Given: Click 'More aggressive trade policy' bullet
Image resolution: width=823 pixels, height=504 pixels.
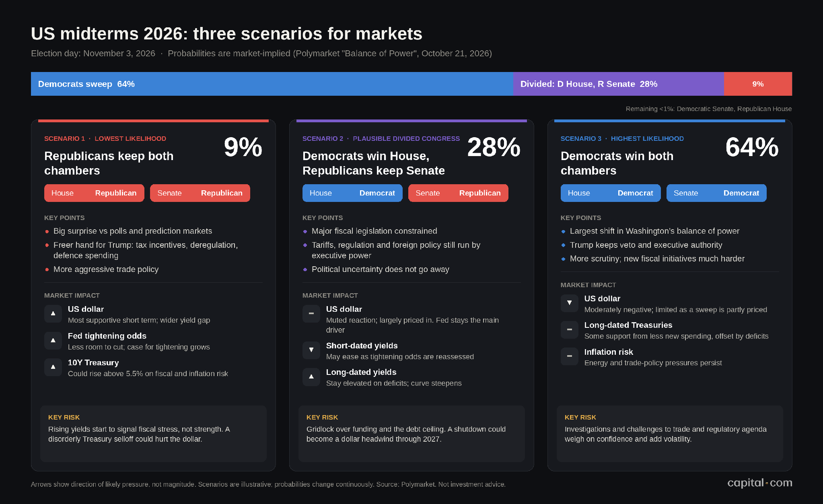Looking at the screenshot, I should tap(106, 269).
